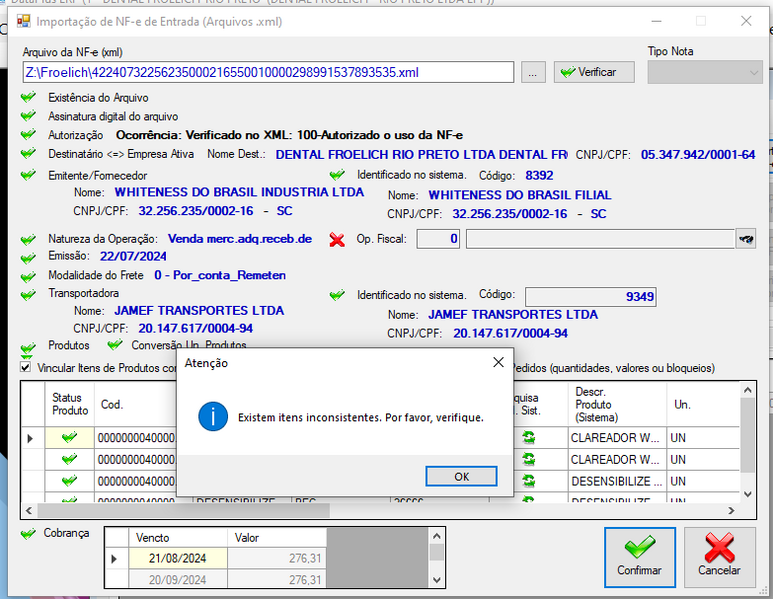Click the window icon in the Importação title bar
The width and height of the screenshot is (773, 599).
click(x=24, y=21)
